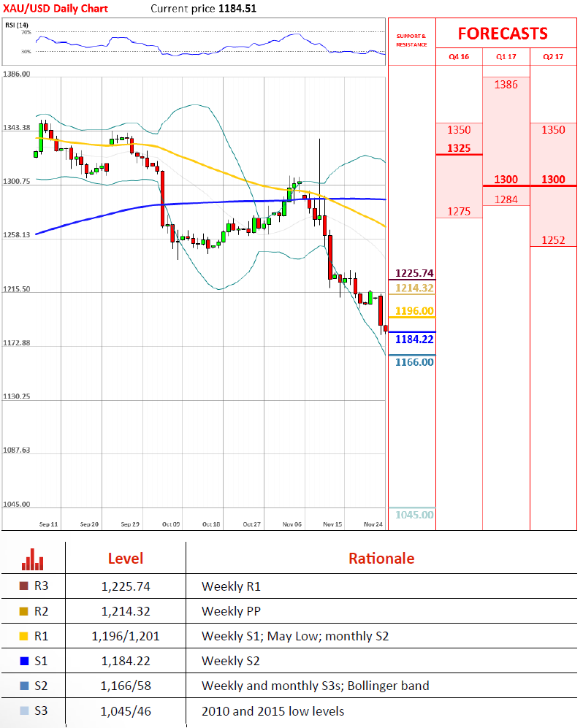Click the 1,184.22 cell in S1 row
This screenshot has height=728, width=583.
(x=126, y=661)
